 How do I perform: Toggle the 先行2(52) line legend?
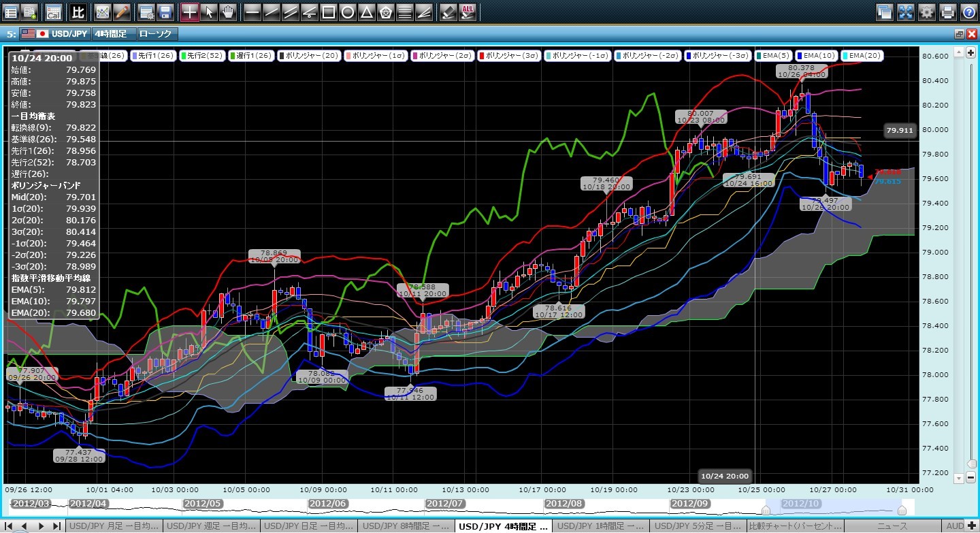(x=200, y=56)
